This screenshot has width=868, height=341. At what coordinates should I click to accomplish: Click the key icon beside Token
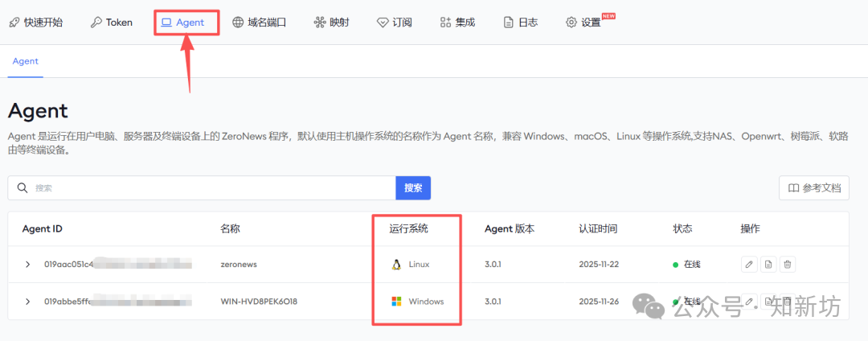coord(96,23)
